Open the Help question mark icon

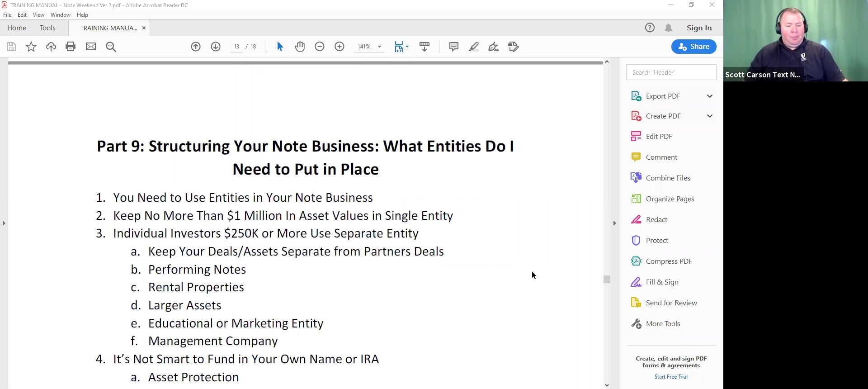(650, 28)
